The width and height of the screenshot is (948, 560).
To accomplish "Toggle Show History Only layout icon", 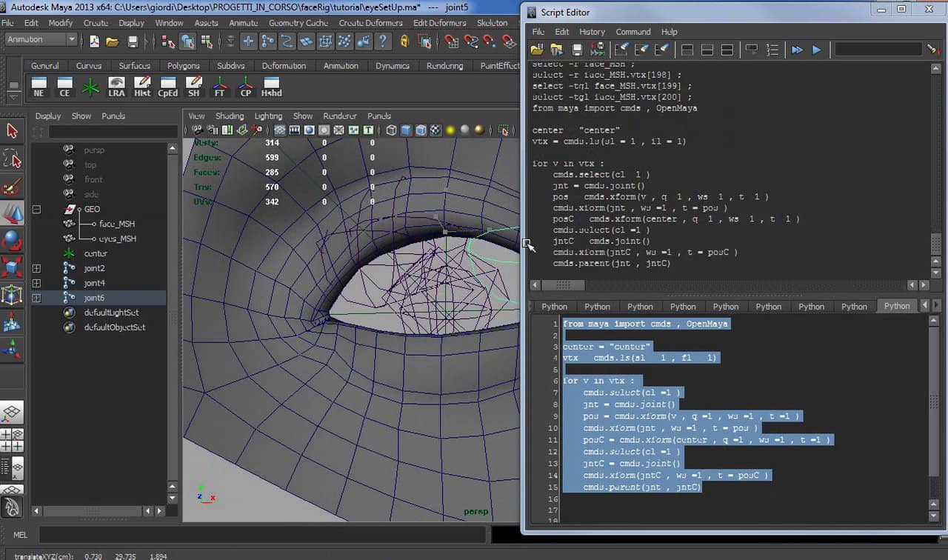I will click(x=687, y=50).
